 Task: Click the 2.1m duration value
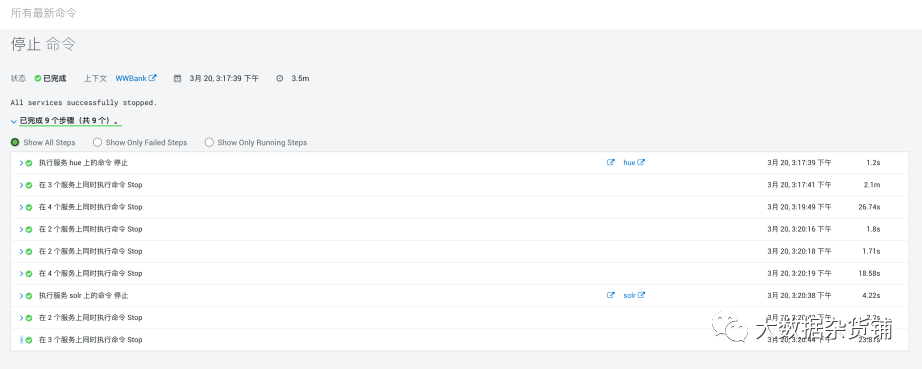point(872,185)
